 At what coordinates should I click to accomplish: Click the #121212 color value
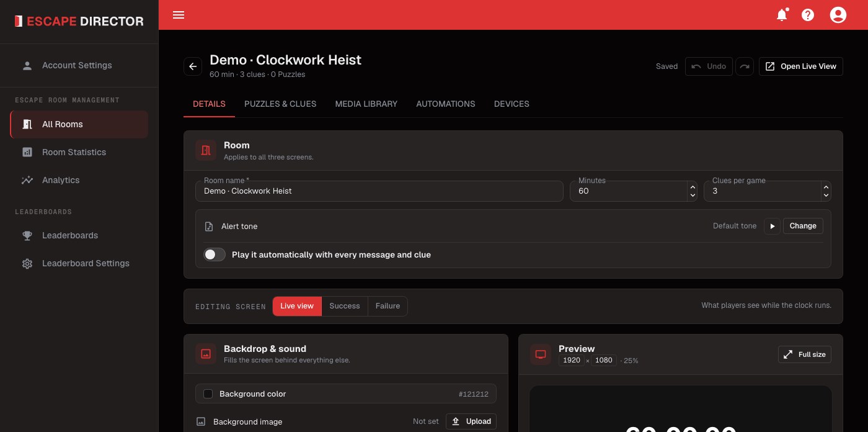(474, 394)
